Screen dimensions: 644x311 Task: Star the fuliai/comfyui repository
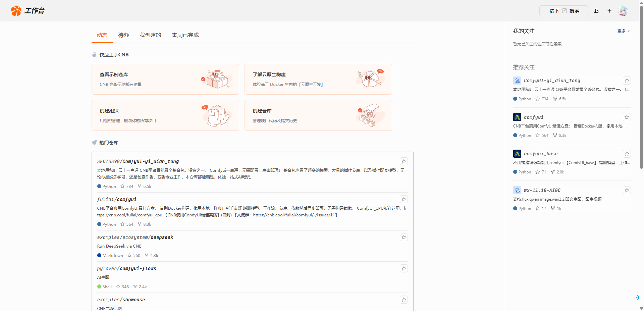pos(404,199)
